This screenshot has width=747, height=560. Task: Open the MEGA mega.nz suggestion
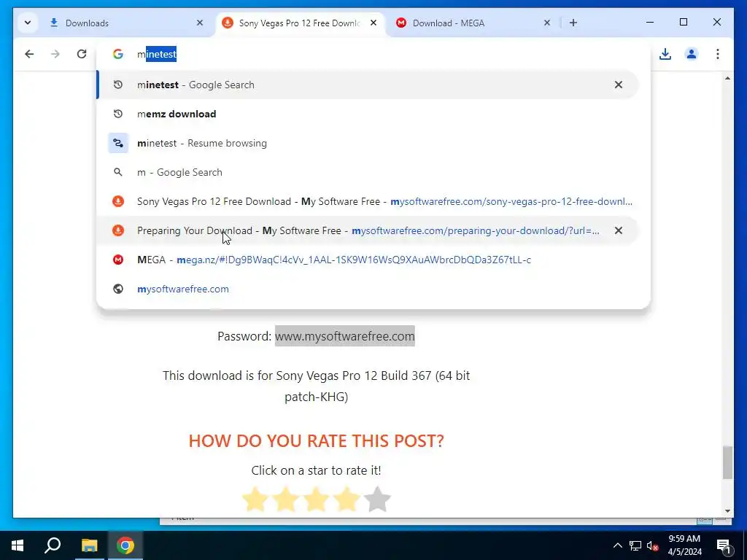pyautogui.click(x=367, y=260)
